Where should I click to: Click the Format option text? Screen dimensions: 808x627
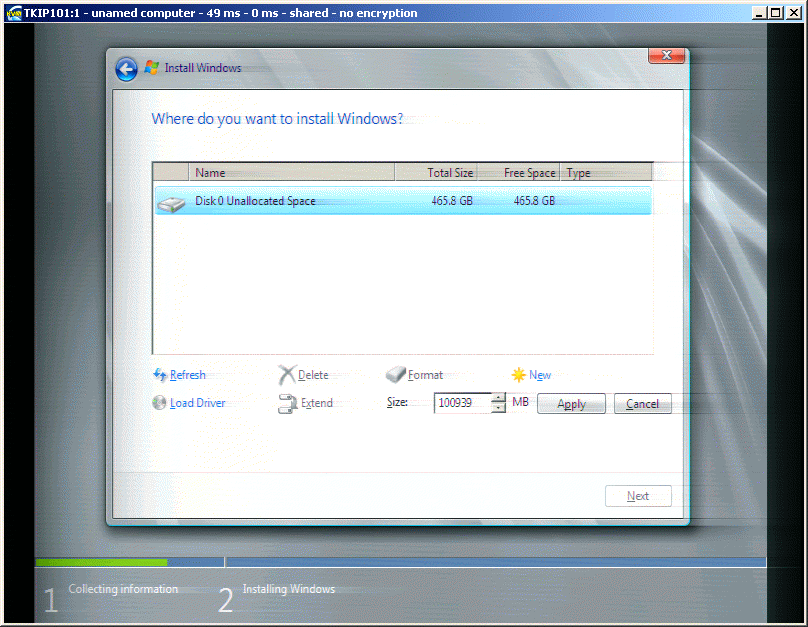pos(425,375)
